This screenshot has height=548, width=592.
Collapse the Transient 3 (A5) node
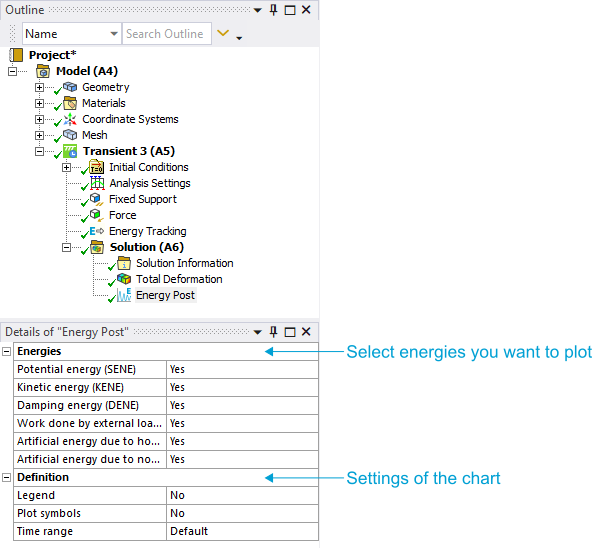39,151
